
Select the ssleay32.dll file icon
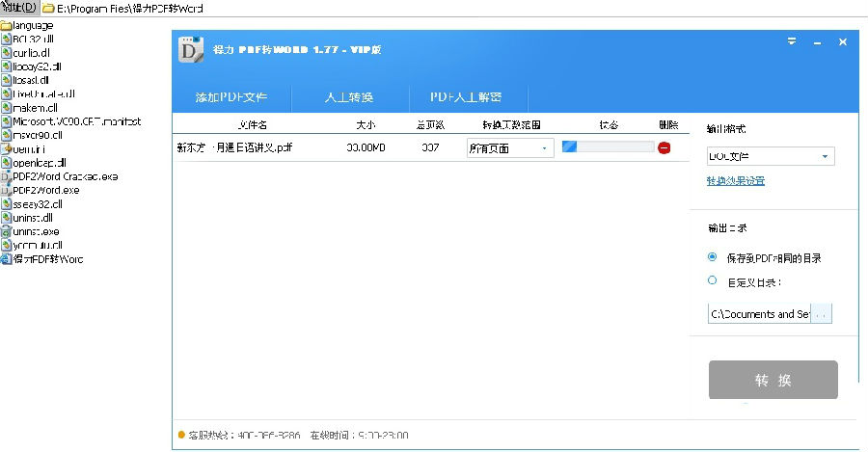[6, 204]
